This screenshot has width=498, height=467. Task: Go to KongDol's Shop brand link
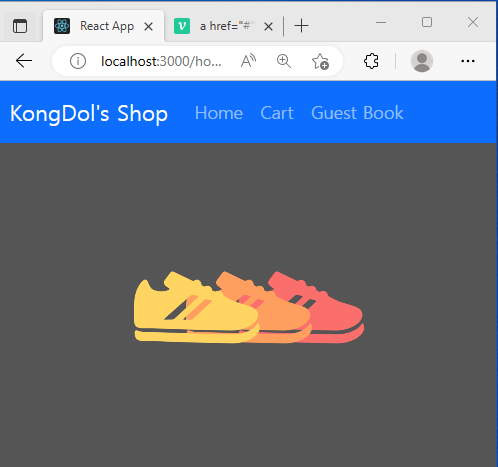pyautogui.click(x=89, y=113)
